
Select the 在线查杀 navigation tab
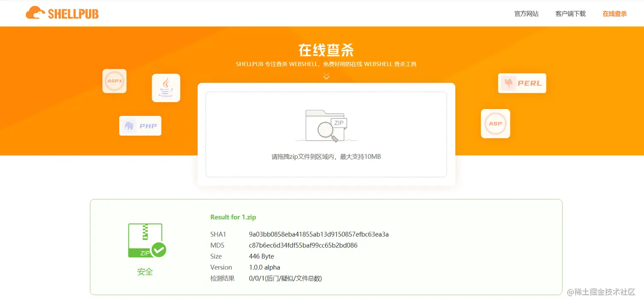point(614,13)
